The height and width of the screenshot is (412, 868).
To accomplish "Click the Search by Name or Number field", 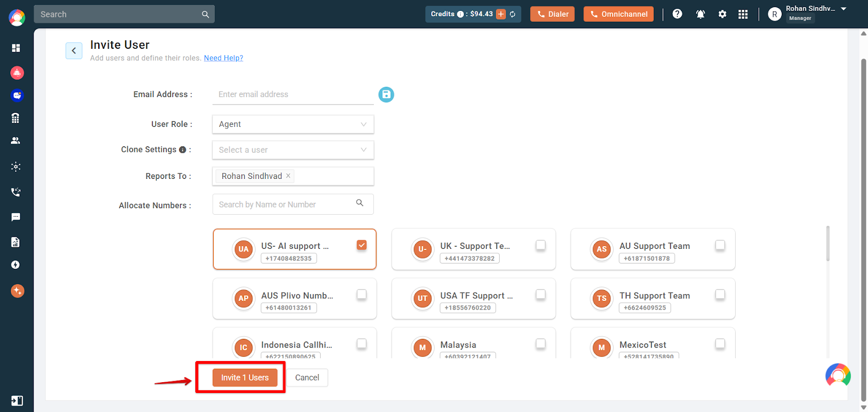I will click(293, 204).
